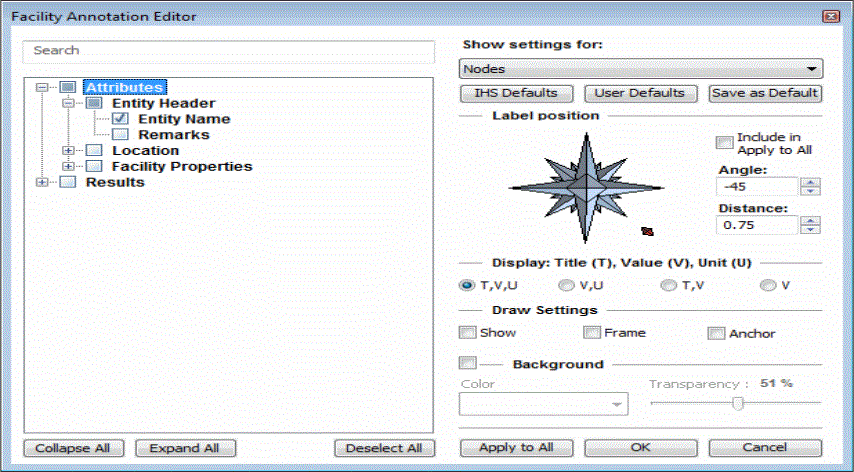Screen dimensions: 854x472
Task: Select the Attributes tree item
Action: 124,88
